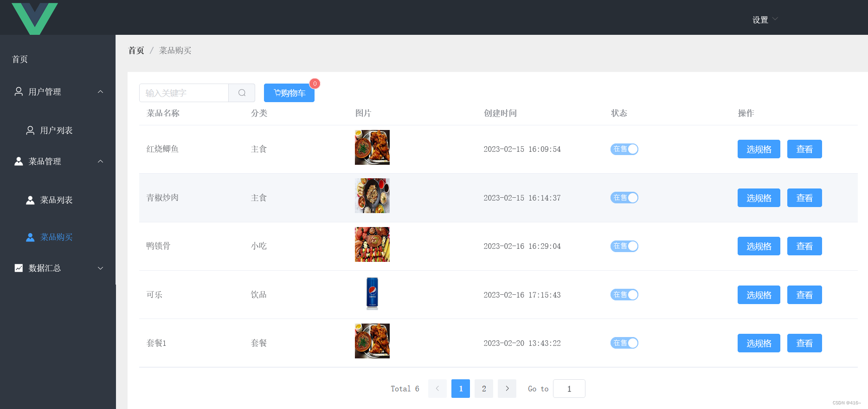
Task: Click the green V logo
Action: (x=35, y=18)
